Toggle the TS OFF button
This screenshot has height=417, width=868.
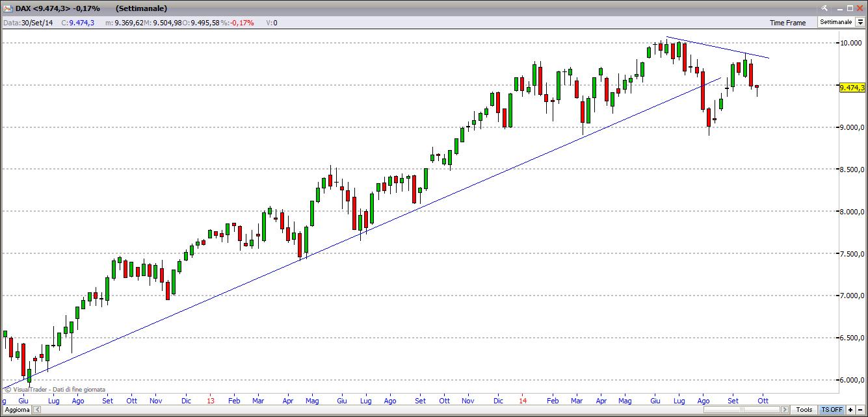point(832,410)
